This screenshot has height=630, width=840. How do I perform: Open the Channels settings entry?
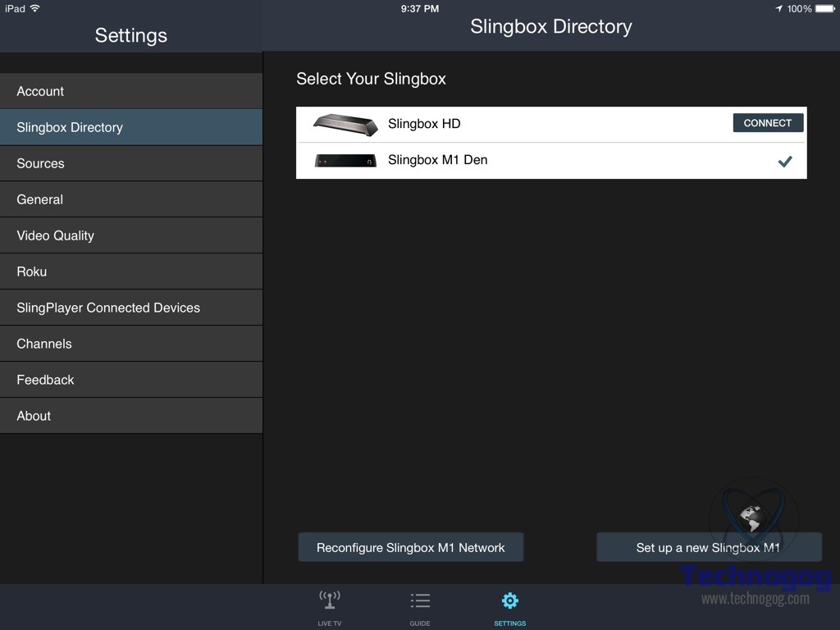pos(131,344)
